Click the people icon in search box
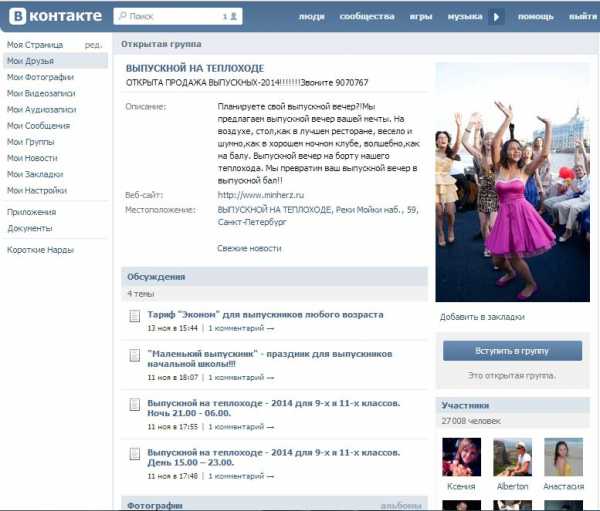This screenshot has width=600, height=511. pyautogui.click(x=233, y=16)
